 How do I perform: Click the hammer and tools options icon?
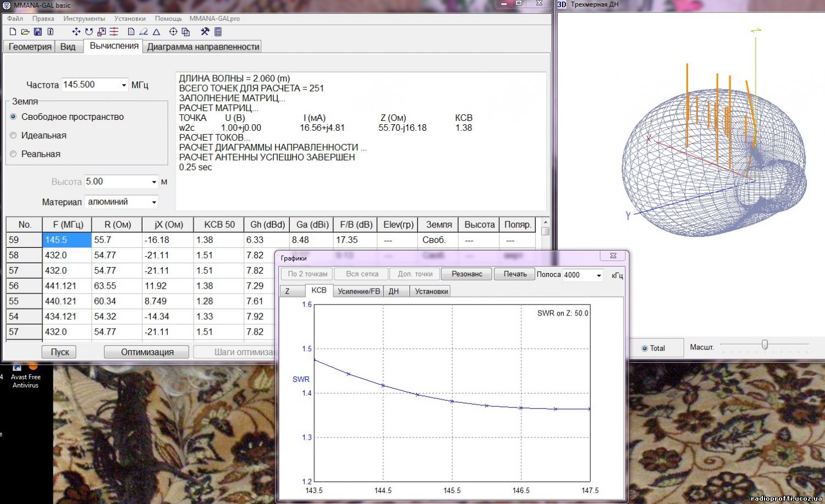pyautogui.click(x=205, y=32)
